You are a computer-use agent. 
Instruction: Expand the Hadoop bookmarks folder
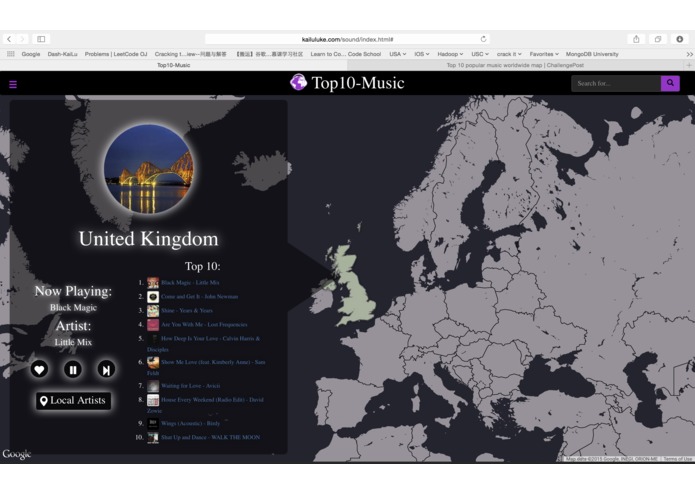(450, 54)
